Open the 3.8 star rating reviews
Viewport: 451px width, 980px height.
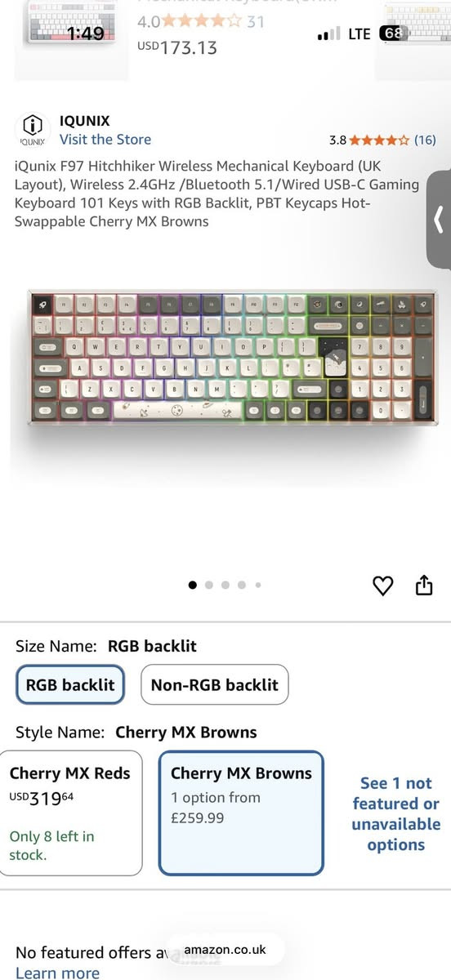point(368,140)
